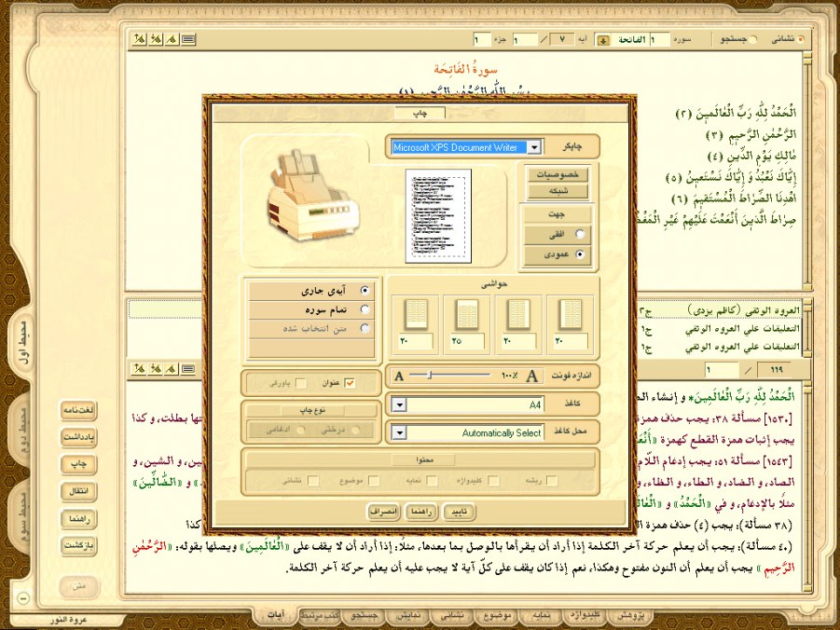Open the printer dropdown showing Microsoft XPS Document Writer

tap(532, 147)
